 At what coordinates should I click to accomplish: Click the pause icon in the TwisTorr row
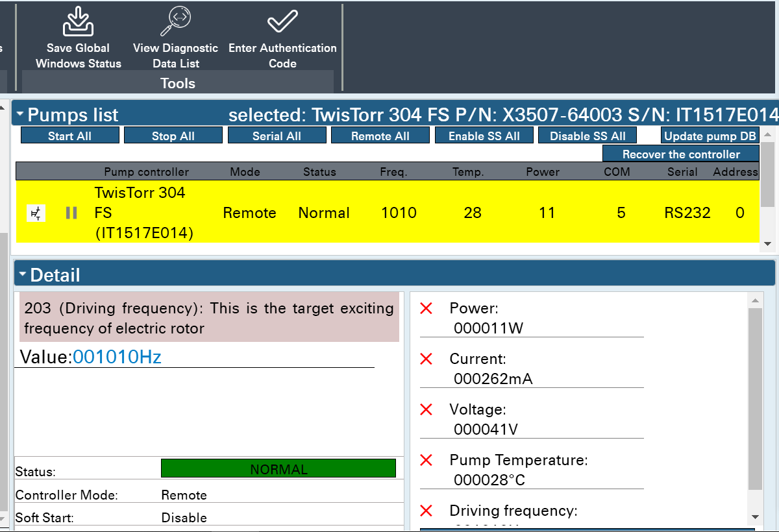(71, 213)
